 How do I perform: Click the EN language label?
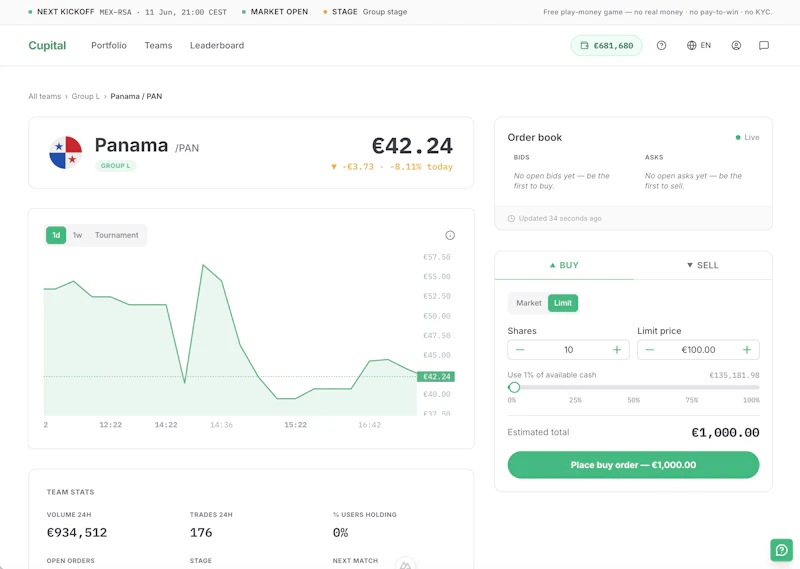(706, 45)
